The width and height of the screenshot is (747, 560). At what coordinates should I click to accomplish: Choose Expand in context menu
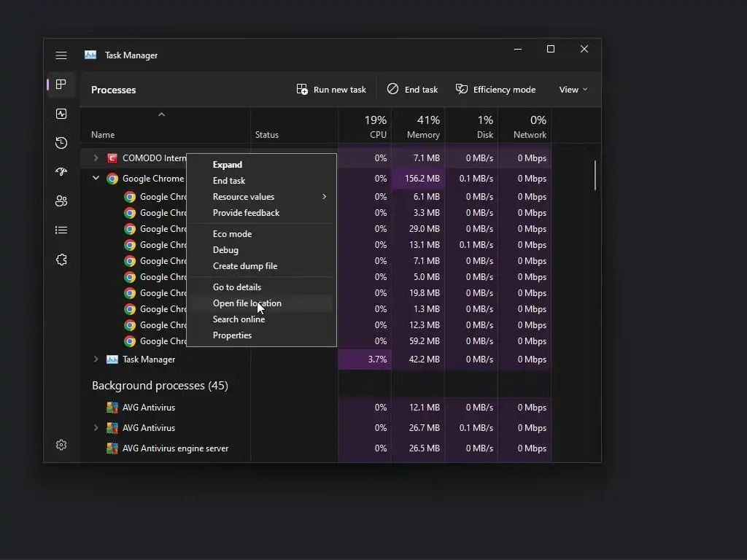[x=228, y=165]
